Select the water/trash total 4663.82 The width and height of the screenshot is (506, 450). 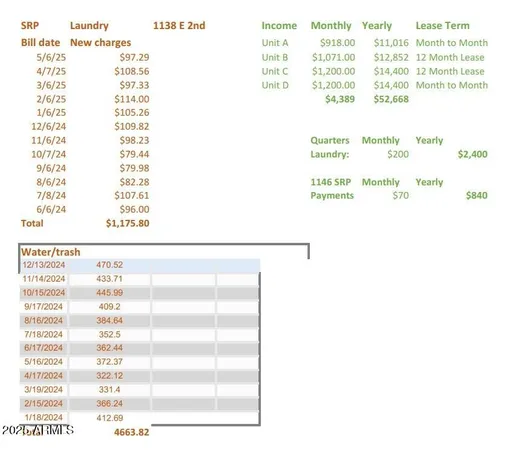pos(131,432)
